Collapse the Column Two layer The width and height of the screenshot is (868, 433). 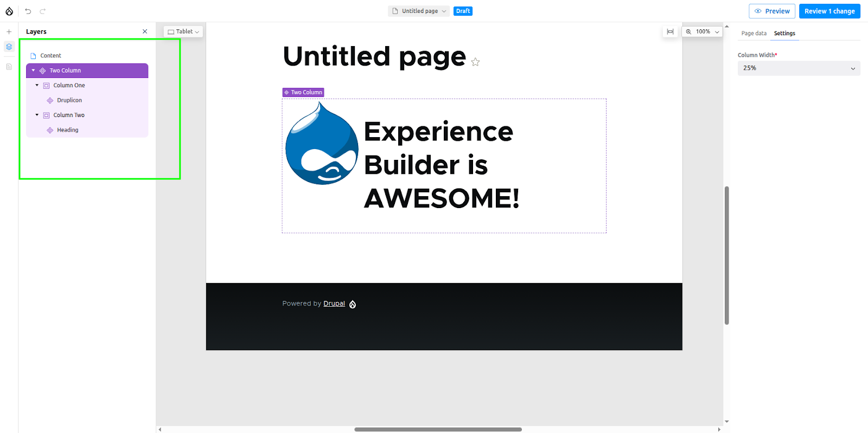click(37, 115)
